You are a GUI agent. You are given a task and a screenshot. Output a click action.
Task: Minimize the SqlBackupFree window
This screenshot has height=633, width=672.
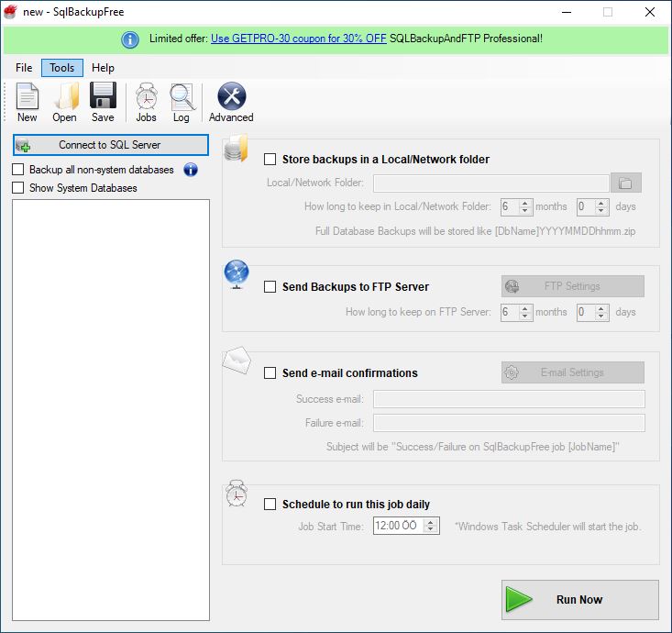pyautogui.click(x=567, y=12)
